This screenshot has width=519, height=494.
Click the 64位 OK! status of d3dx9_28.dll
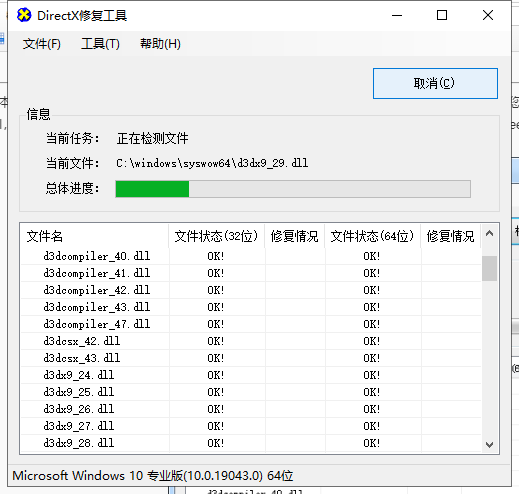(x=371, y=443)
